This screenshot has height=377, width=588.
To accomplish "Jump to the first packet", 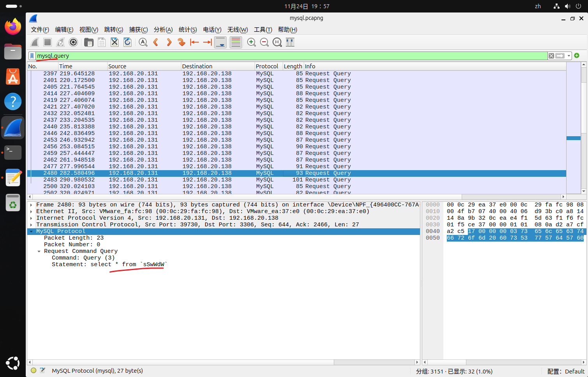I will coord(194,42).
